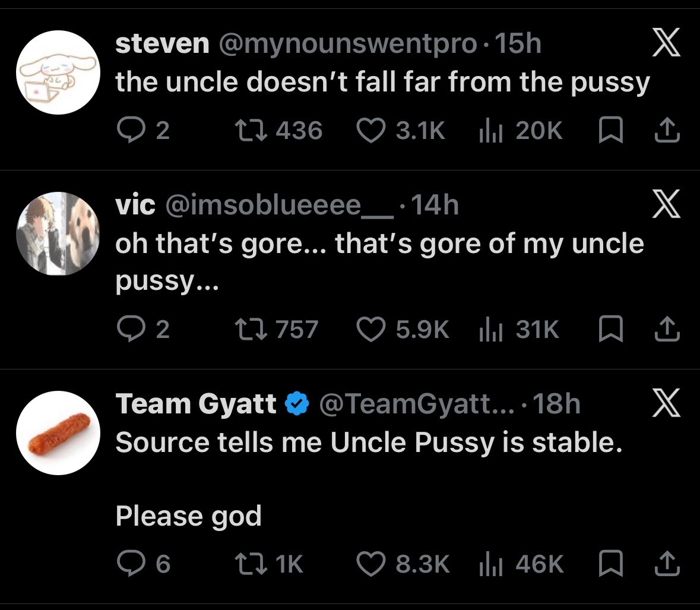Bookmark vic's tweet
Screen dimensions: 700x610
click(610, 328)
